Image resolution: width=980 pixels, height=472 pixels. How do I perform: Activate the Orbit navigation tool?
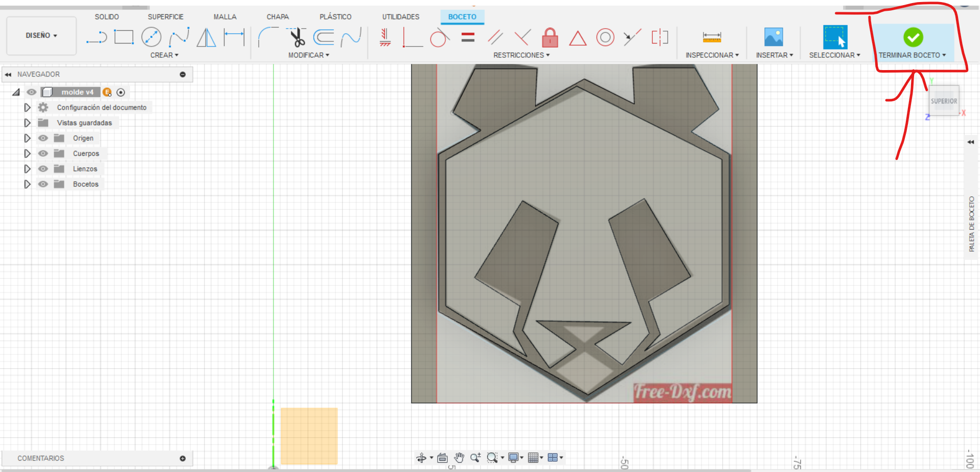pyautogui.click(x=421, y=458)
